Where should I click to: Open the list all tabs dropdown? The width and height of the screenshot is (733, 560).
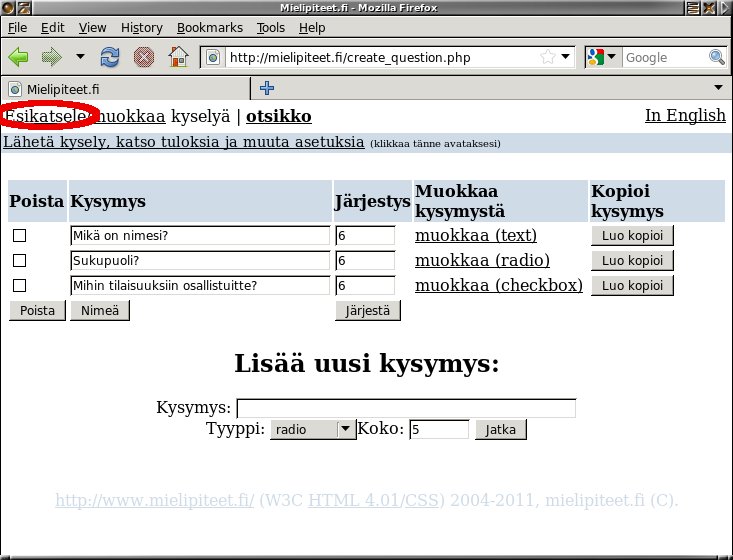(x=719, y=87)
